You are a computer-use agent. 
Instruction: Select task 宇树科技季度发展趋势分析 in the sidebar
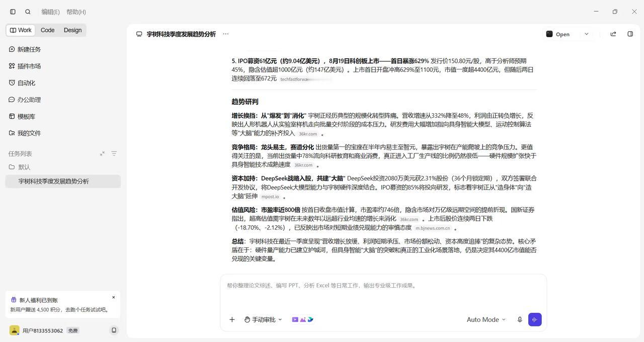[63, 181]
